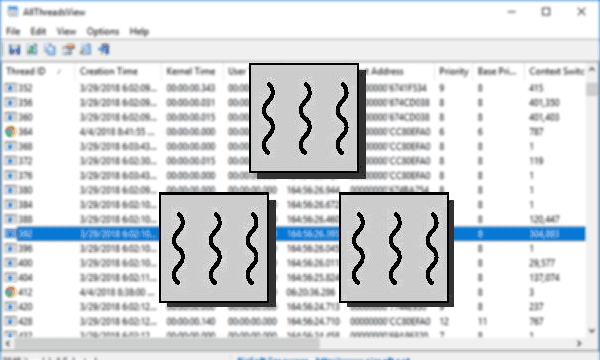Click the process icon of thread 400
The height and width of the screenshot is (360, 600).
[x=11, y=263]
